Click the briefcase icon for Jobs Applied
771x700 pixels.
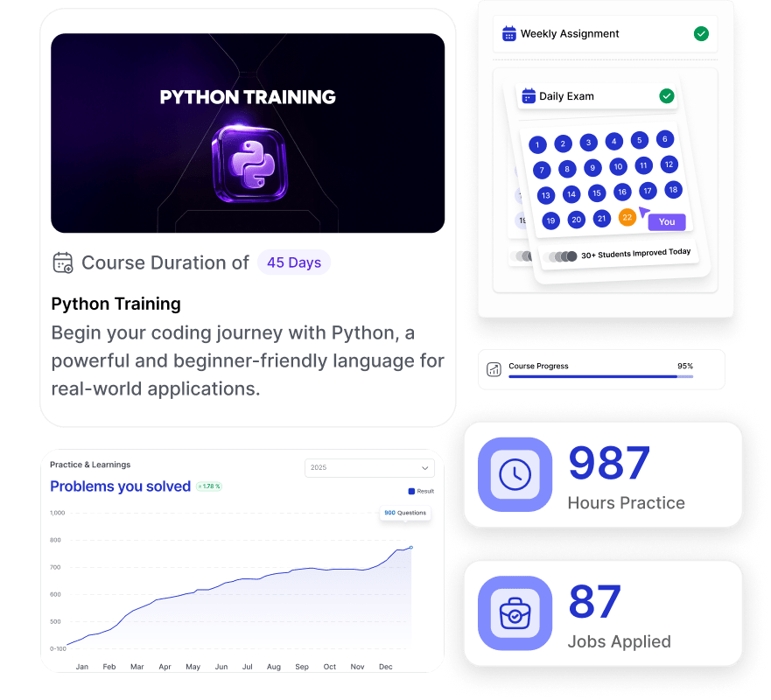pos(515,613)
